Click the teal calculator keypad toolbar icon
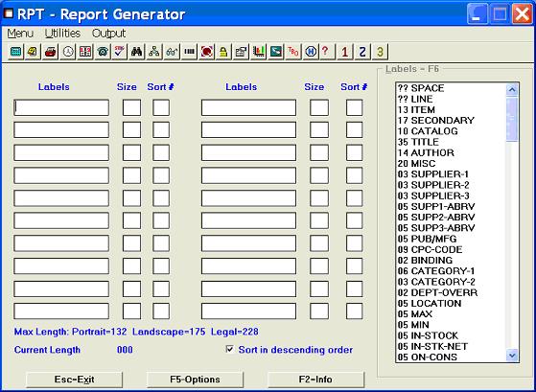The width and height of the screenshot is (536, 392). 15,52
